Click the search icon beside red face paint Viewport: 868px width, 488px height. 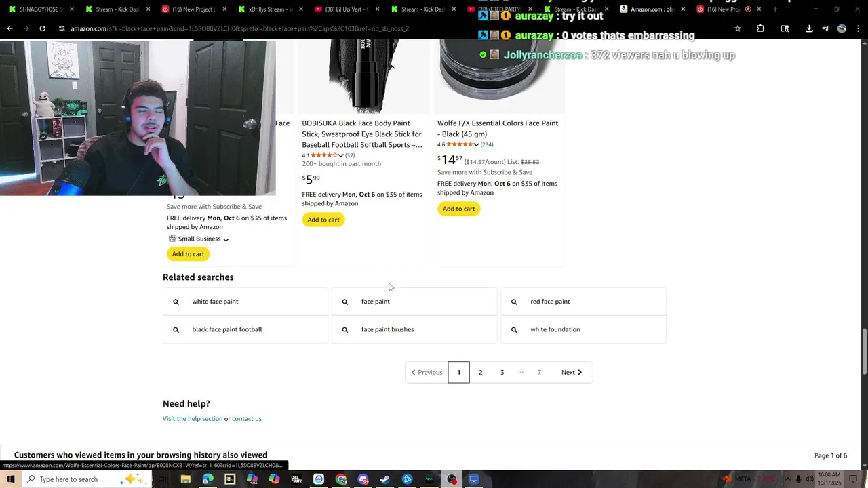click(x=514, y=302)
